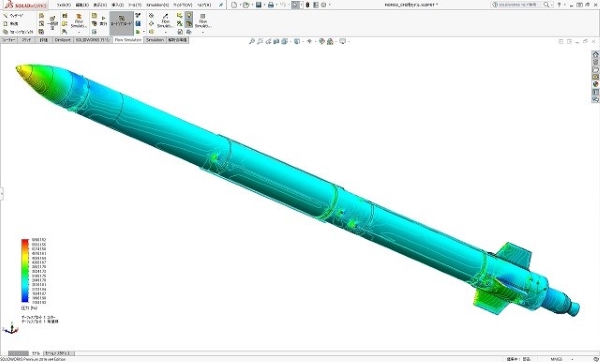Toggle the highlighted lightbulb display button
600x362 pixels.
point(189,16)
